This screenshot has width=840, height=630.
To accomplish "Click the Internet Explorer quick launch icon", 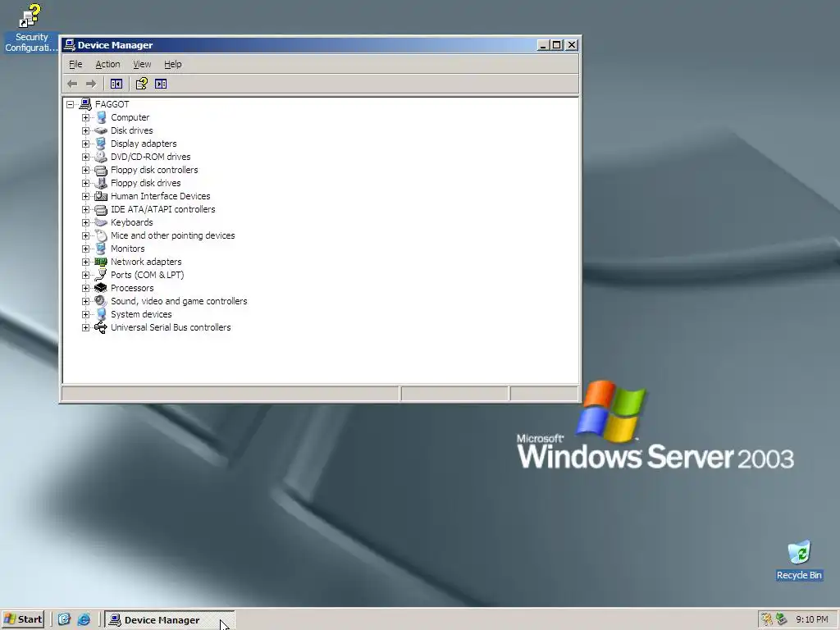I will (84, 619).
